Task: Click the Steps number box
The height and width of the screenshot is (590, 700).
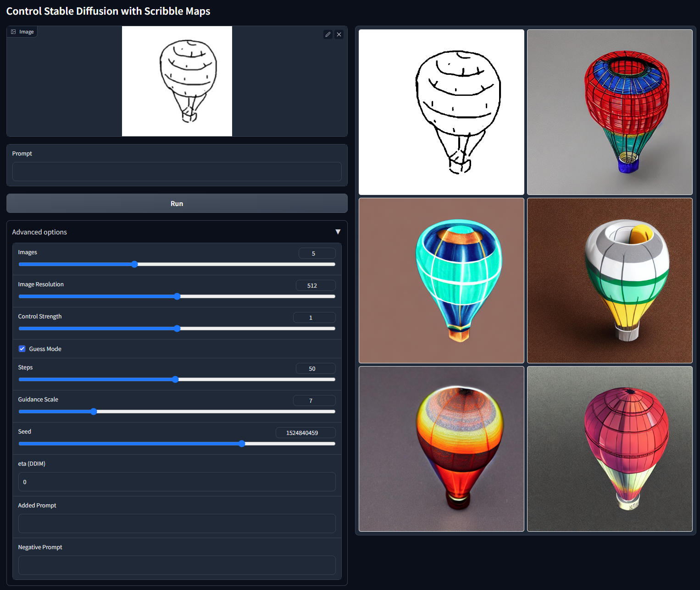Action: coord(316,368)
